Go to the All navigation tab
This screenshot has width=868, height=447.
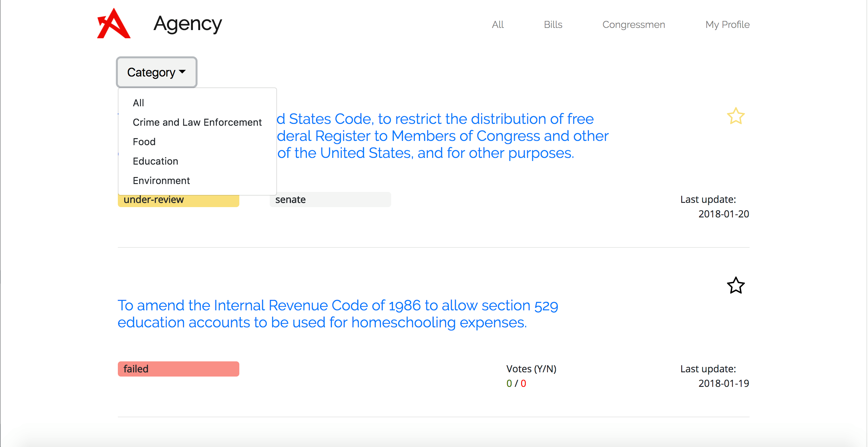click(x=497, y=25)
